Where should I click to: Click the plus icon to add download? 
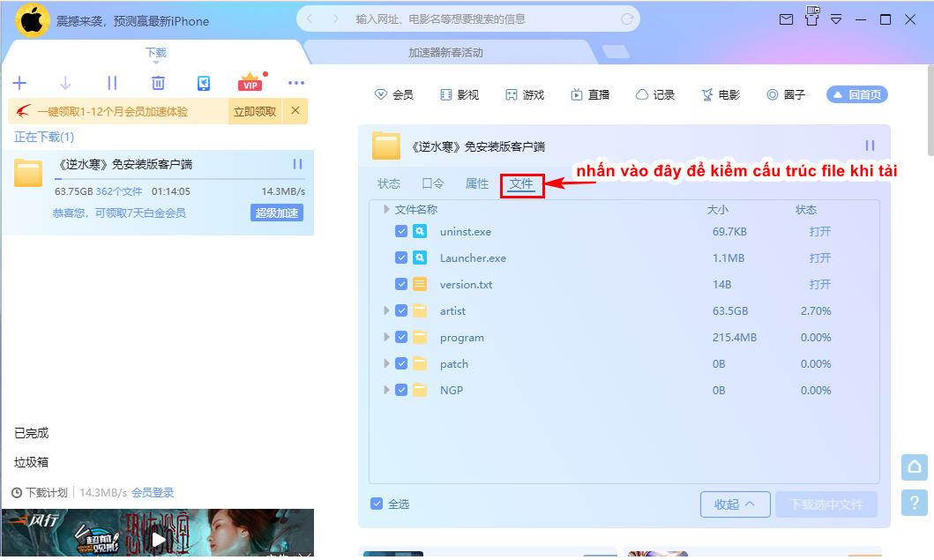point(19,83)
